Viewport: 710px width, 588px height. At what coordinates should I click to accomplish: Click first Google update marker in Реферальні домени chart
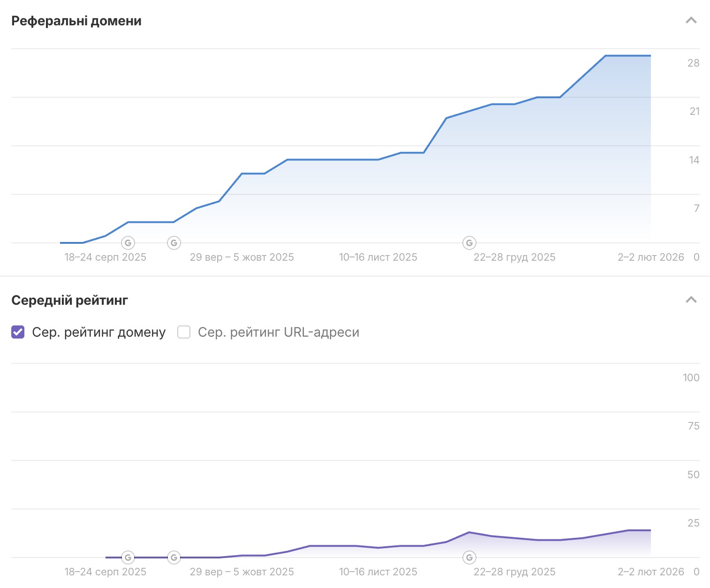(128, 243)
